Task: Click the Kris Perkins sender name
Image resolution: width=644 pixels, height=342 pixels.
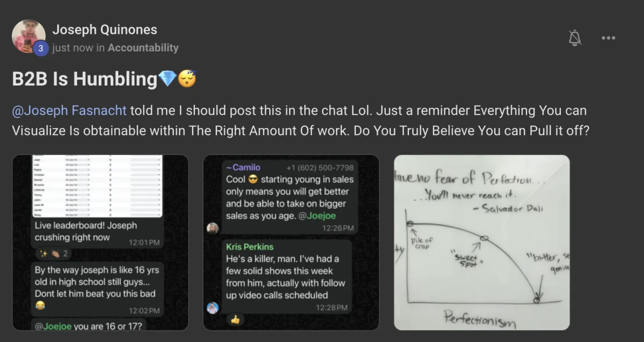Action: point(250,247)
